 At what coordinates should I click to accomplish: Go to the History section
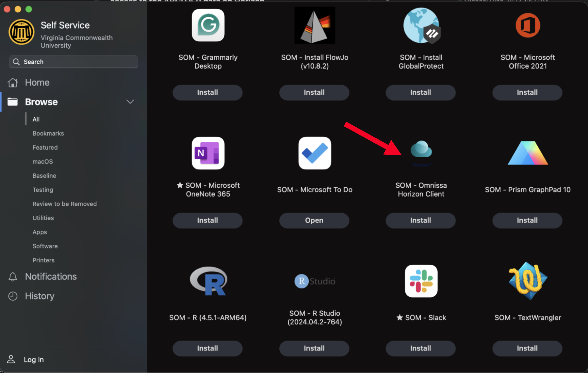[x=40, y=296]
